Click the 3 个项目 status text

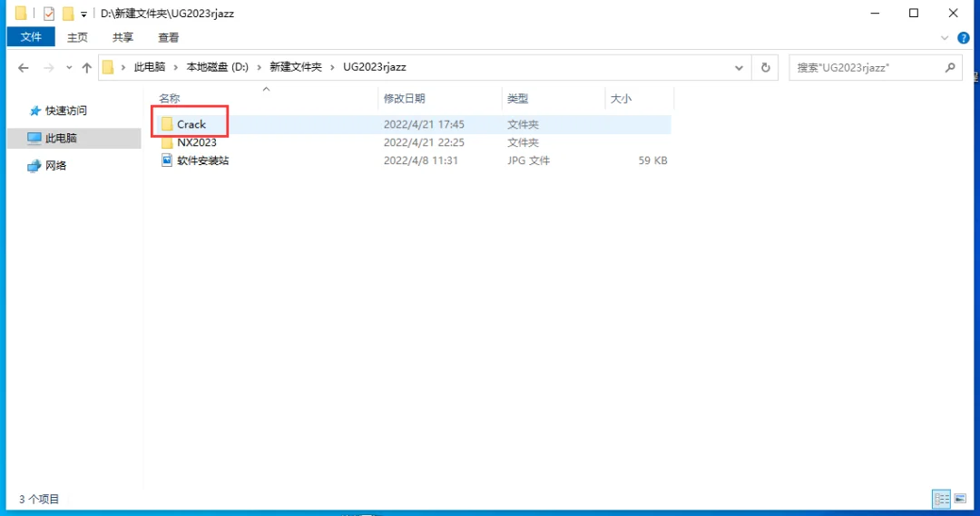[39, 499]
